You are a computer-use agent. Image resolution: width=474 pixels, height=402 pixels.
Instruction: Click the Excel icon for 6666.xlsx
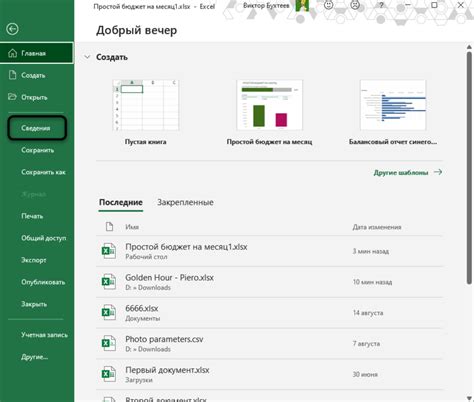coord(109,313)
